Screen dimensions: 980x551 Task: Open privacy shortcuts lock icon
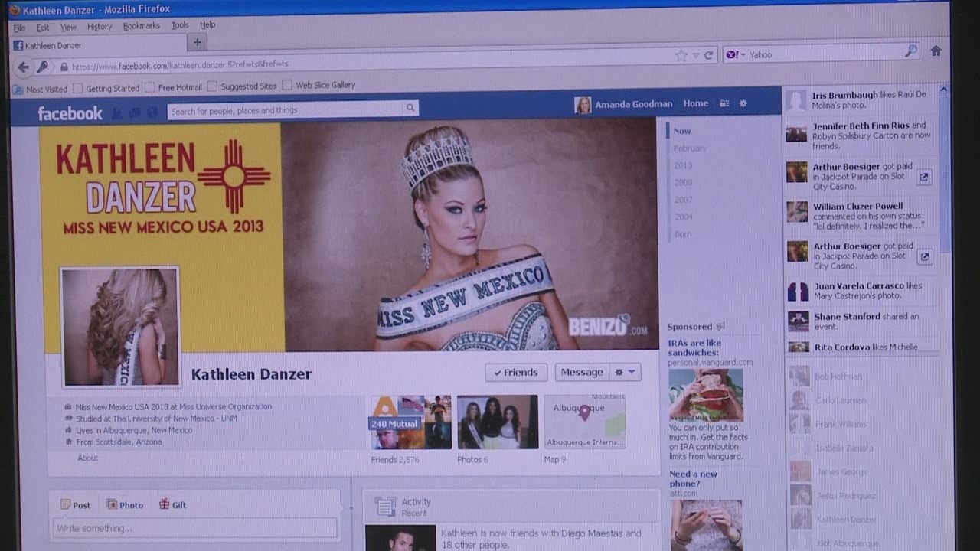(724, 103)
